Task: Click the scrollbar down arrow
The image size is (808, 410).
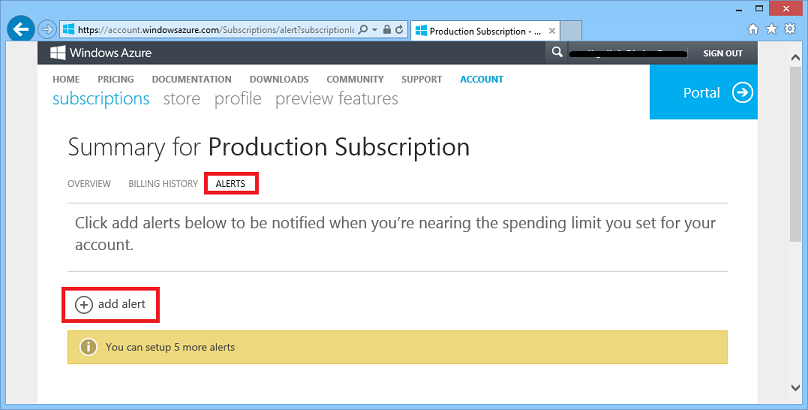Action: pyautogui.click(x=795, y=388)
